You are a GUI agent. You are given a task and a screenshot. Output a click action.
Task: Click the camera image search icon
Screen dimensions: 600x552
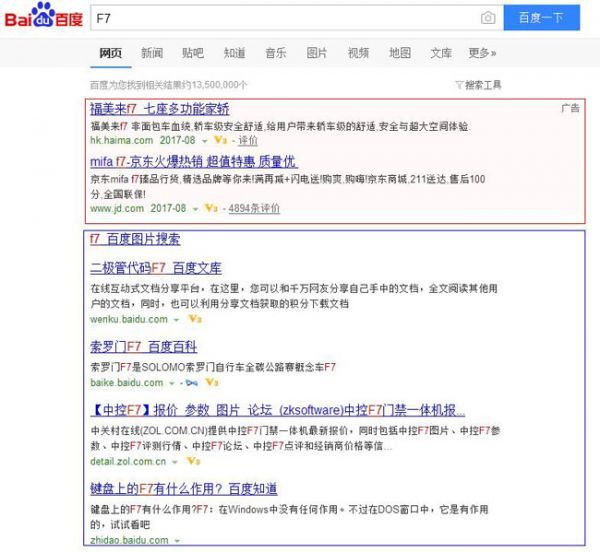[488, 18]
